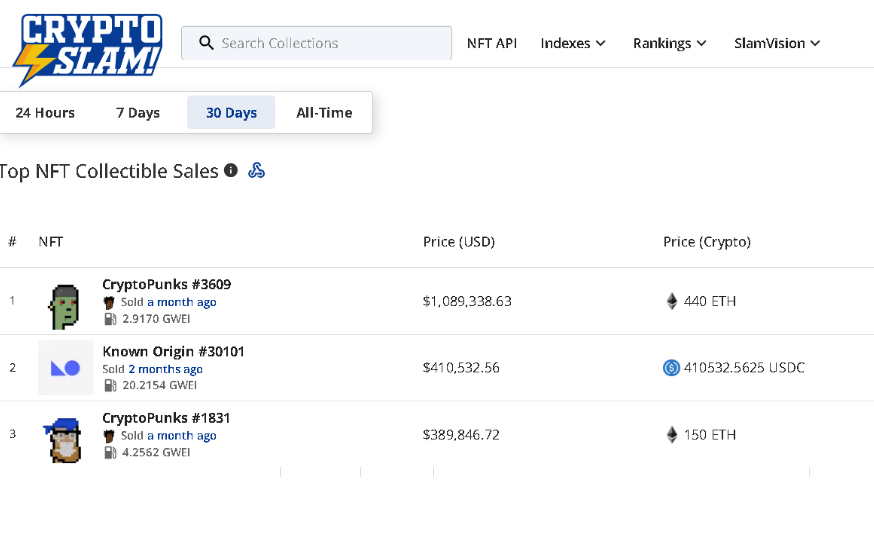Focus the Search Collections input field

pos(316,43)
